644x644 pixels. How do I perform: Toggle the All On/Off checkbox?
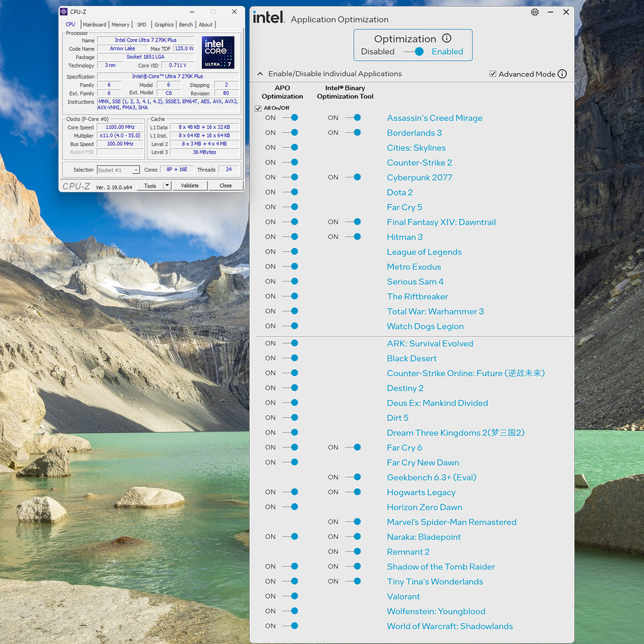[x=258, y=108]
